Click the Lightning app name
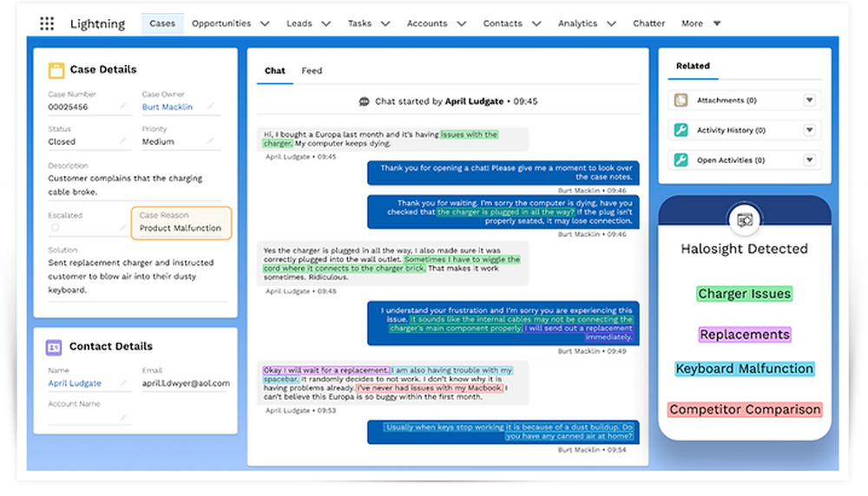The image size is (868, 496). click(97, 23)
